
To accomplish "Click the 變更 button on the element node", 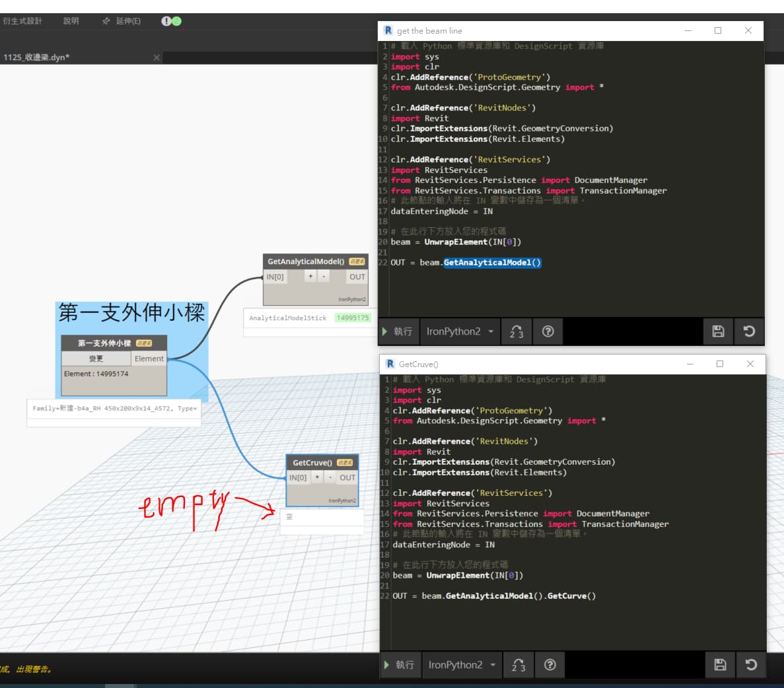I will pyautogui.click(x=96, y=359).
